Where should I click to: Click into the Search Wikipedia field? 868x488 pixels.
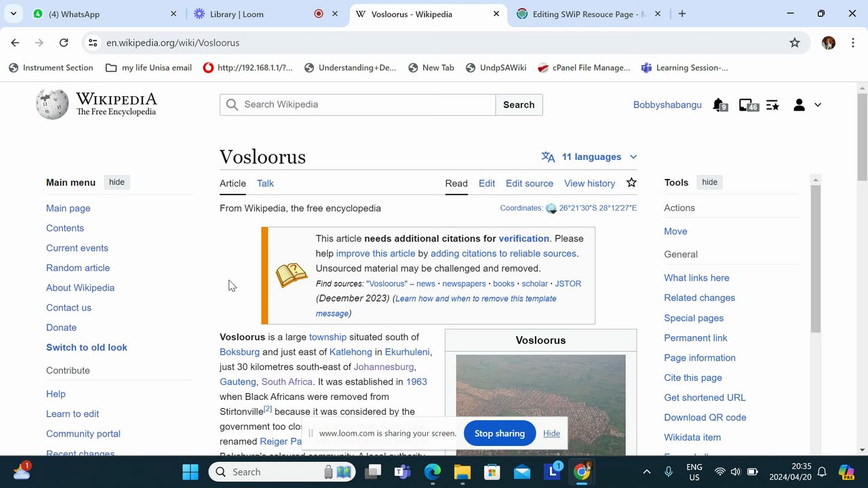pyautogui.click(x=358, y=105)
